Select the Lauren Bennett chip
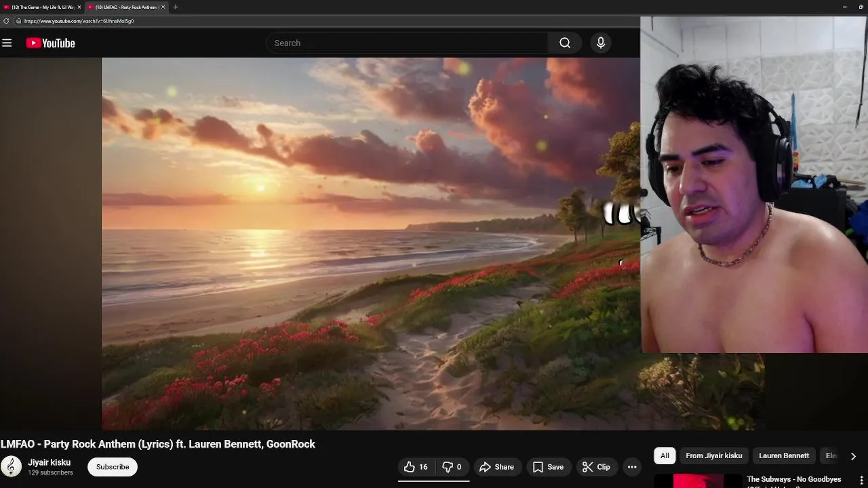This screenshot has width=868, height=488. click(x=784, y=455)
